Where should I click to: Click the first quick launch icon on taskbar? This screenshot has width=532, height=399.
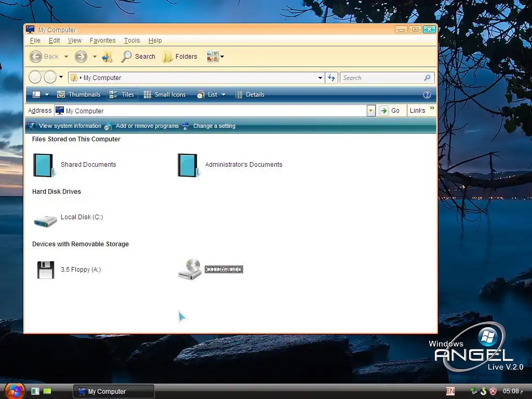click(x=35, y=391)
